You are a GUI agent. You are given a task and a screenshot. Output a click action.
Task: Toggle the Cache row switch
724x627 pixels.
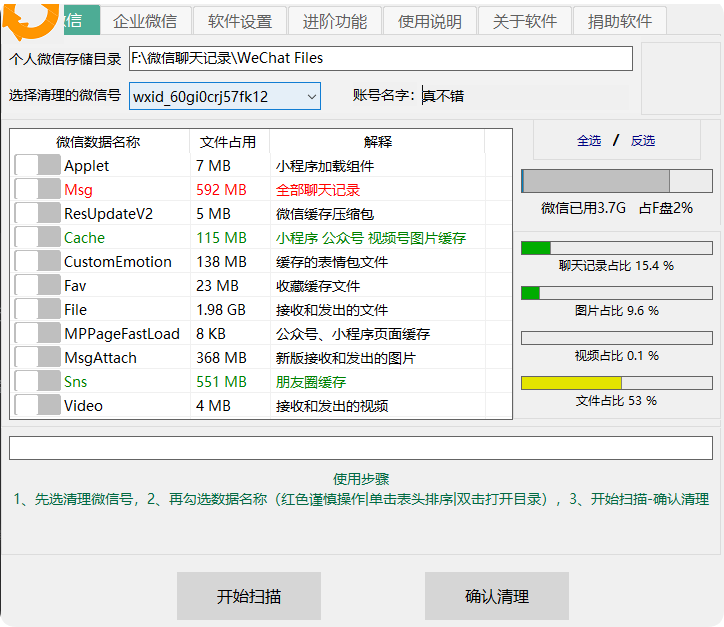tap(37, 237)
